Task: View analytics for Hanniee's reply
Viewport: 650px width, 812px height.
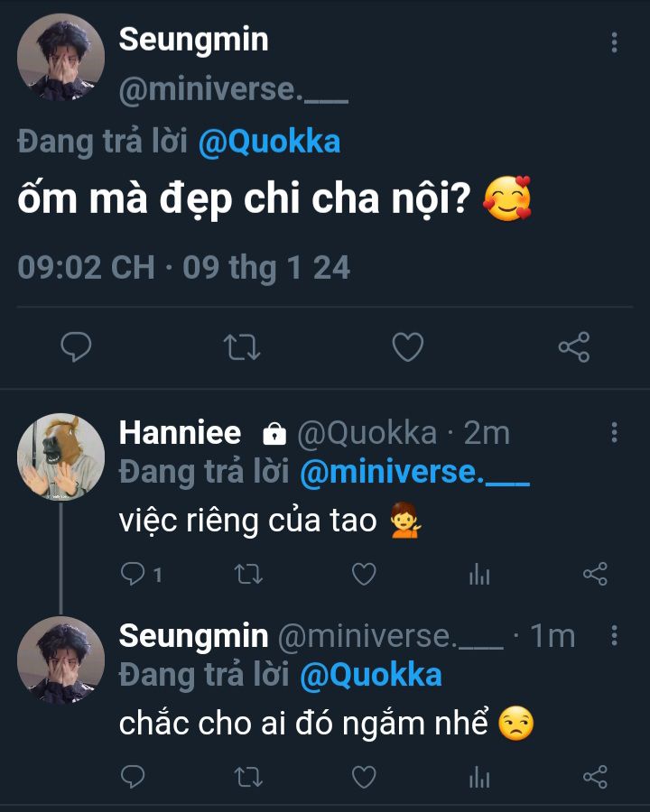Action: pyautogui.click(x=480, y=575)
